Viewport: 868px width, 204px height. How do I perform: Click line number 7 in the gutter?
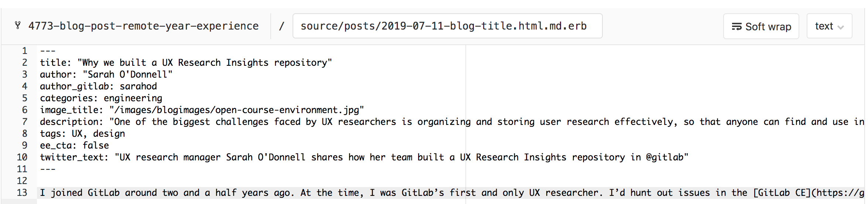click(x=24, y=122)
